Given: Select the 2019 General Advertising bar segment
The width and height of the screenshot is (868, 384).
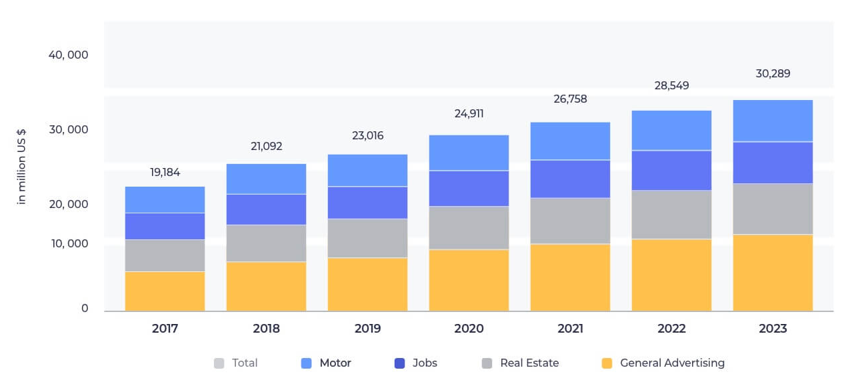Looking at the screenshot, I should click(x=367, y=285).
